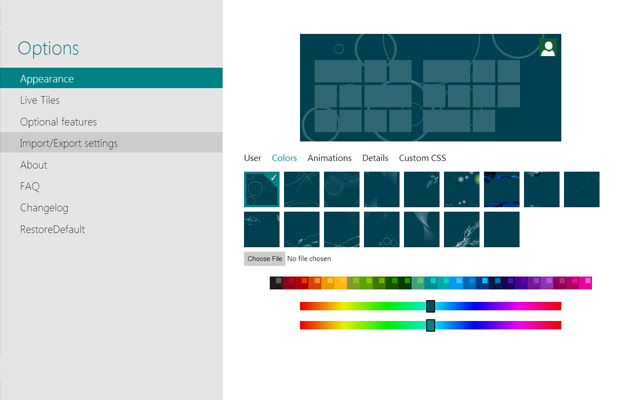This screenshot has height=400, width=640.
Task: Choose the glowing bokeh dots background
Action: pos(462,189)
